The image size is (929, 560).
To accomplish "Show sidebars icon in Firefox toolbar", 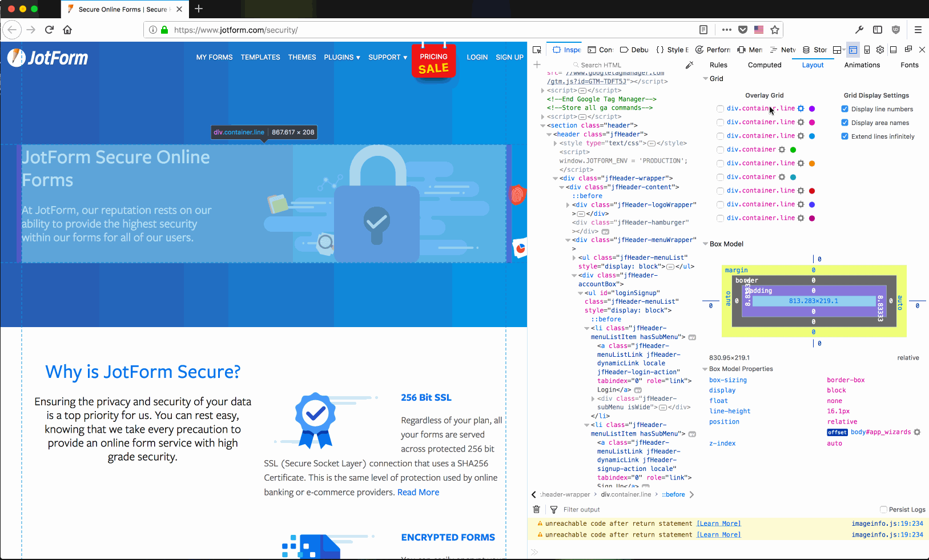I will [x=878, y=30].
